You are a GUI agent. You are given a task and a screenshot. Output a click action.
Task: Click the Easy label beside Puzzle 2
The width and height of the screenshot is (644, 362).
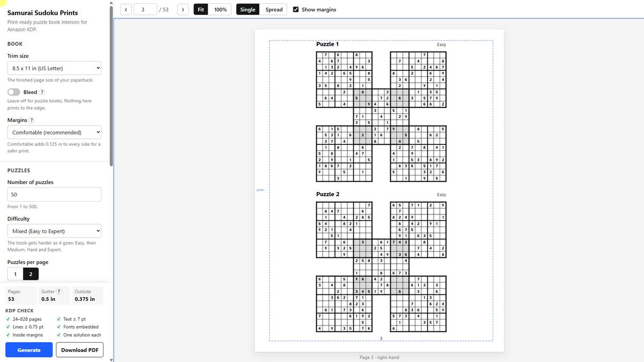click(x=441, y=195)
